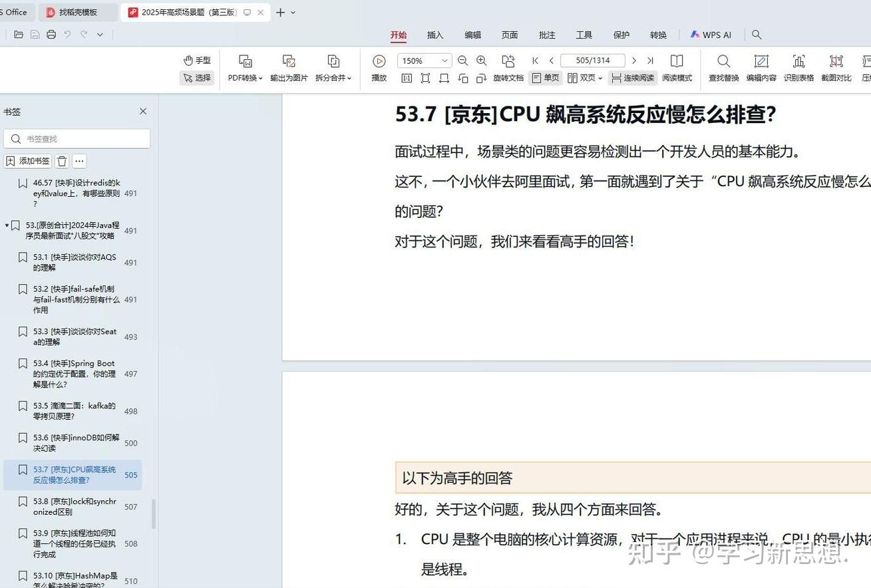Image resolution: width=871 pixels, height=588 pixels.
Task: Click the display icon on document tab
Action: (248, 13)
